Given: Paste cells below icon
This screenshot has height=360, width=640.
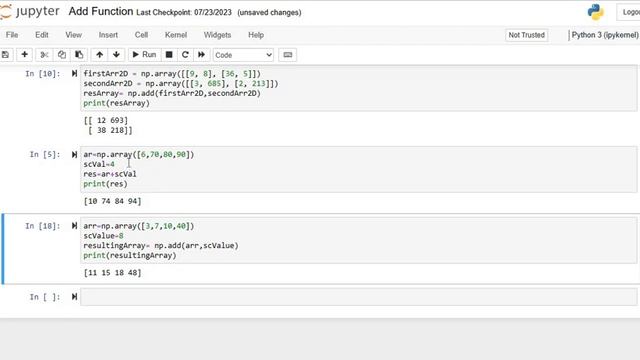Looking at the screenshot, I should coord(79,55).
